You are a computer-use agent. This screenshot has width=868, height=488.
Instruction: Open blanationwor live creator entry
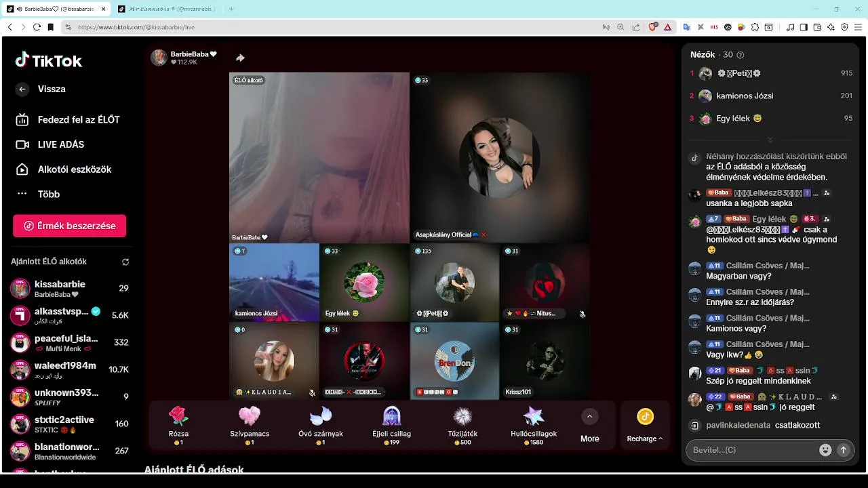pyautogui.click(x=69, y=451)
